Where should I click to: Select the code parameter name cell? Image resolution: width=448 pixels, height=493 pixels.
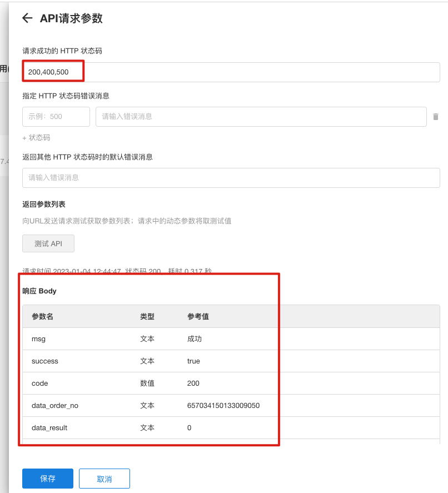[40, 384]
